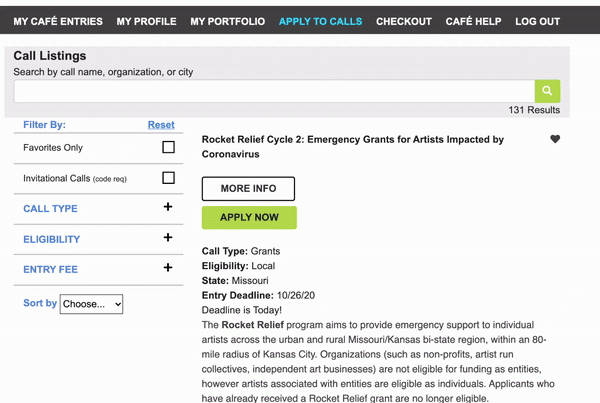
Task: Click the MORE INFO button
Action: (248, 189)
